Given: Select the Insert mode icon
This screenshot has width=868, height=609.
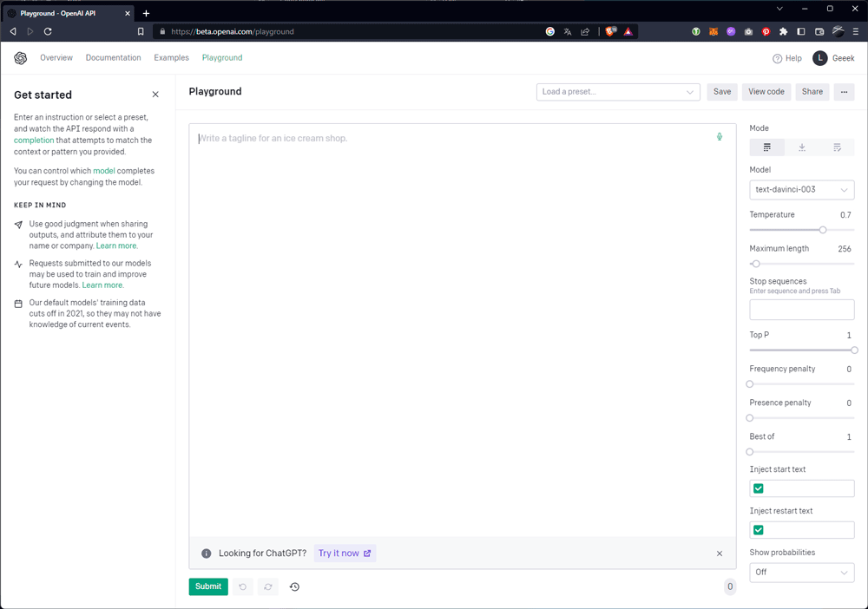Looking at the screenshot, I should tap(801, 147).
